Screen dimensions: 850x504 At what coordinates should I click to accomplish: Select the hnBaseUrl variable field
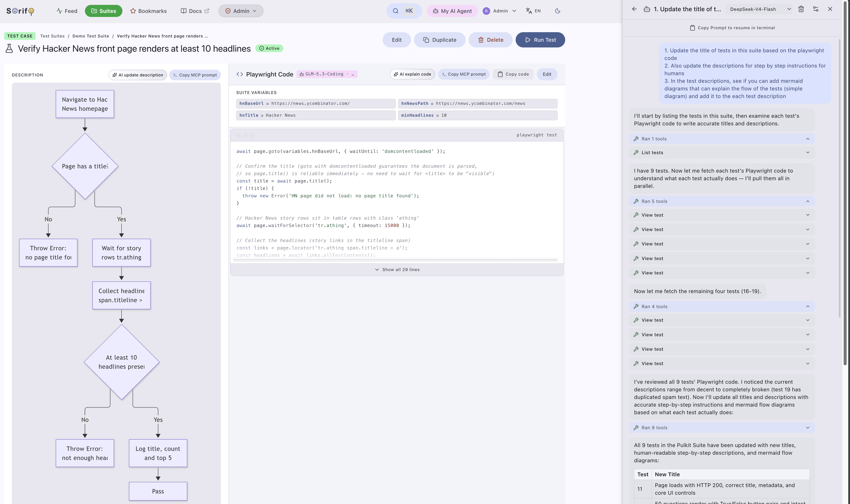tap(316, 104)
